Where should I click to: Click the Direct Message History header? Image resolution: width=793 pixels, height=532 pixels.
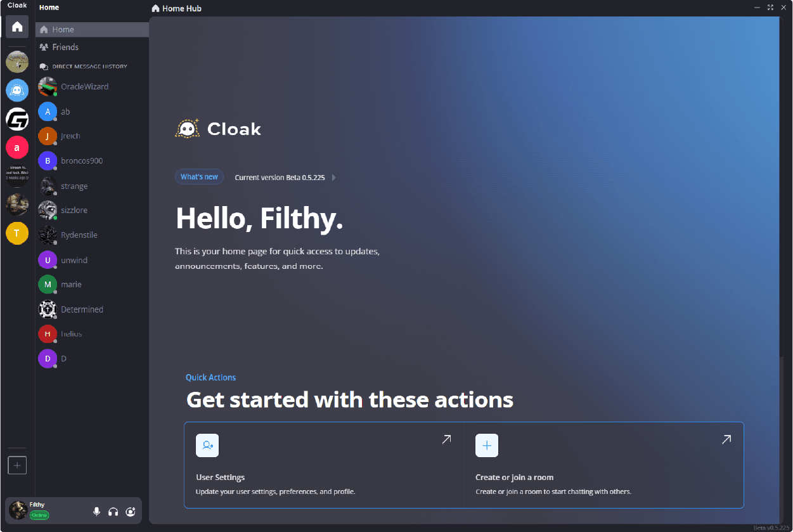89,66
